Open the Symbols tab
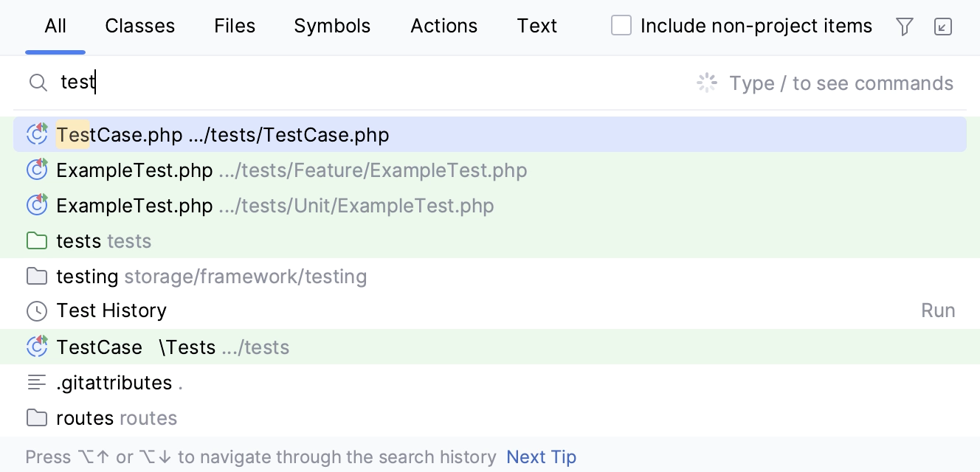The image size is (980, 472). 332,26
